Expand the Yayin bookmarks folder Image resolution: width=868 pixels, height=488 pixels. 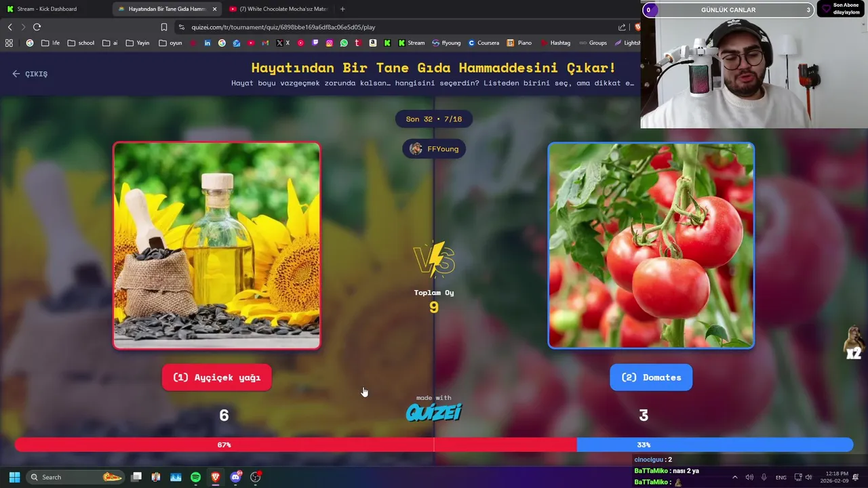click(138, 43)
